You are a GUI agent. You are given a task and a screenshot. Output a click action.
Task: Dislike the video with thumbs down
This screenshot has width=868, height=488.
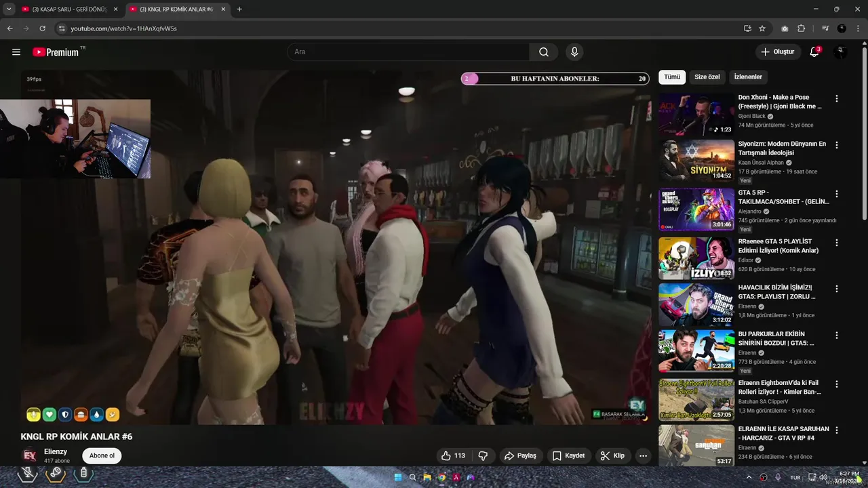click(484, 455)
